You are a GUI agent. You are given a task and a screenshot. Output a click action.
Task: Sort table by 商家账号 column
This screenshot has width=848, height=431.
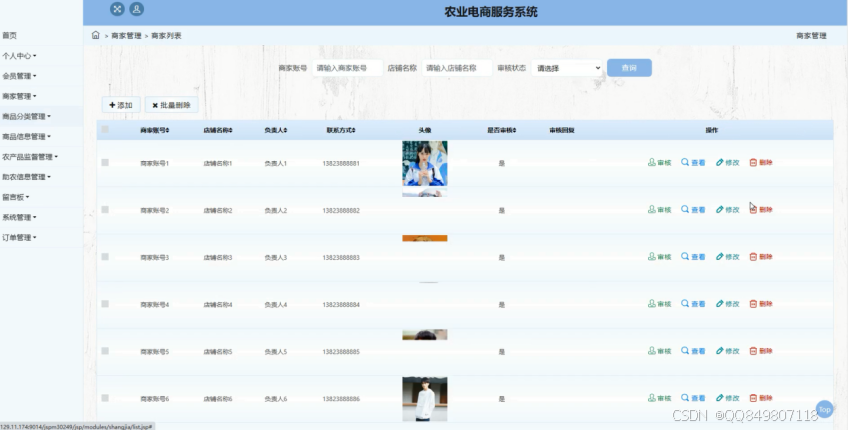point(155,130)
